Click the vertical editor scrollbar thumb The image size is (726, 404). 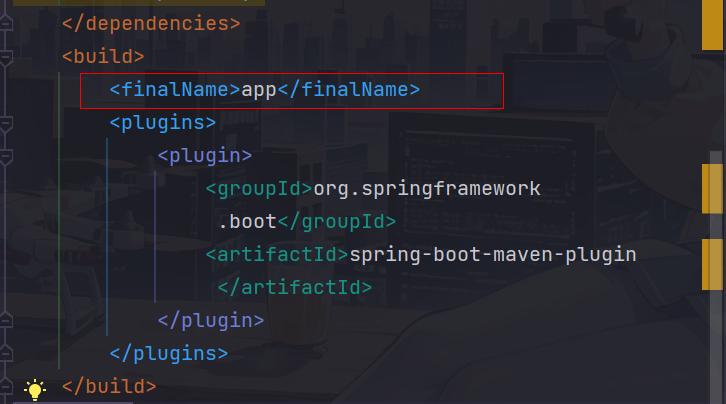coord(716,277)
